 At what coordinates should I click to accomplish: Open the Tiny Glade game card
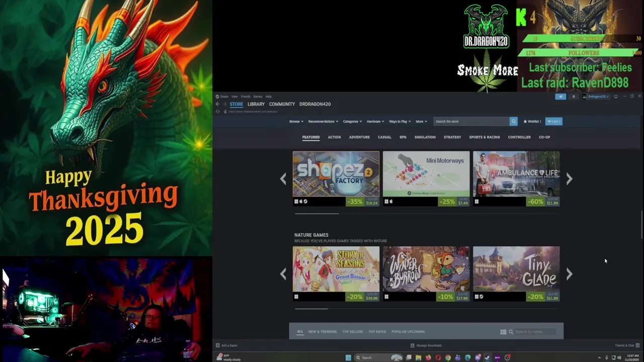point(516,274)
